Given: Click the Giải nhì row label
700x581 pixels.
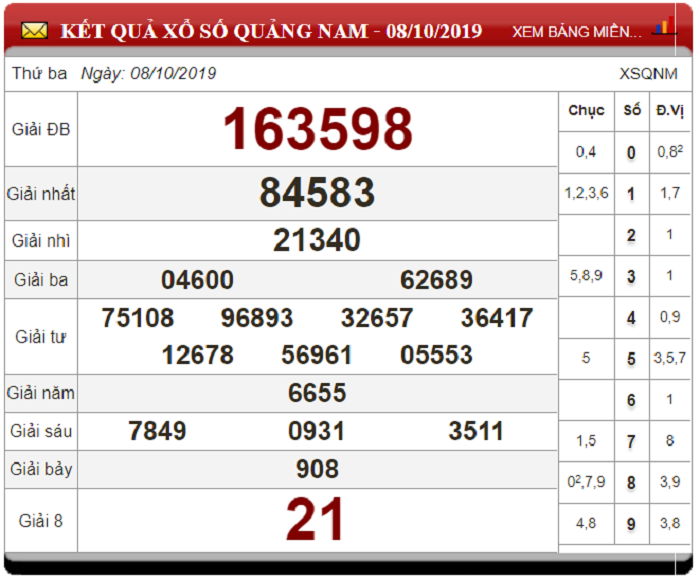Looking at the screenshot, I should [41, 241].
